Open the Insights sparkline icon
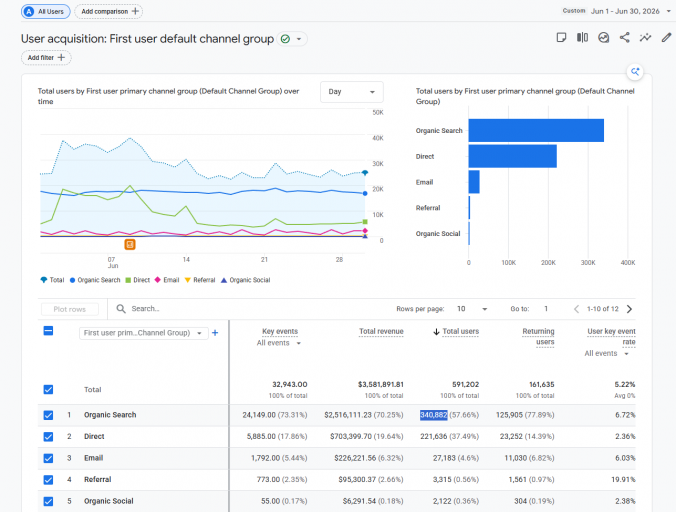The image size is (676, 512). pos(645,37)
